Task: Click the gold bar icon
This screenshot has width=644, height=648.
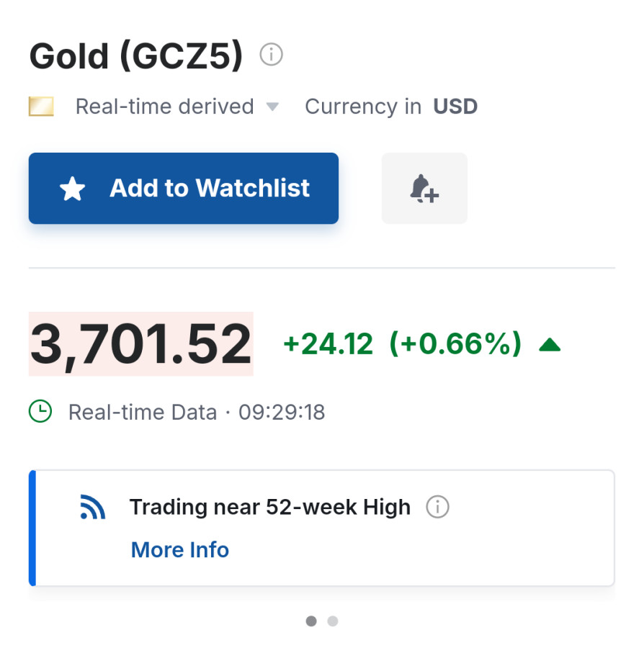Action: [x=41, y=107]
